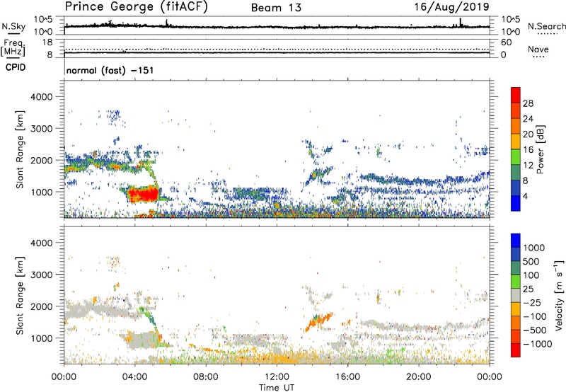This screenshot has height=392, width=566.
Task: Click the '16:00' time tick label
Action: pos(347,377)
